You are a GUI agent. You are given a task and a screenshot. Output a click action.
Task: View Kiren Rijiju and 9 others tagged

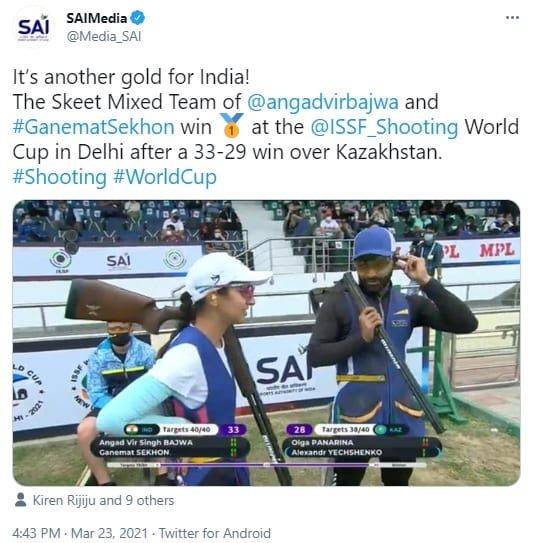[103, 500]
